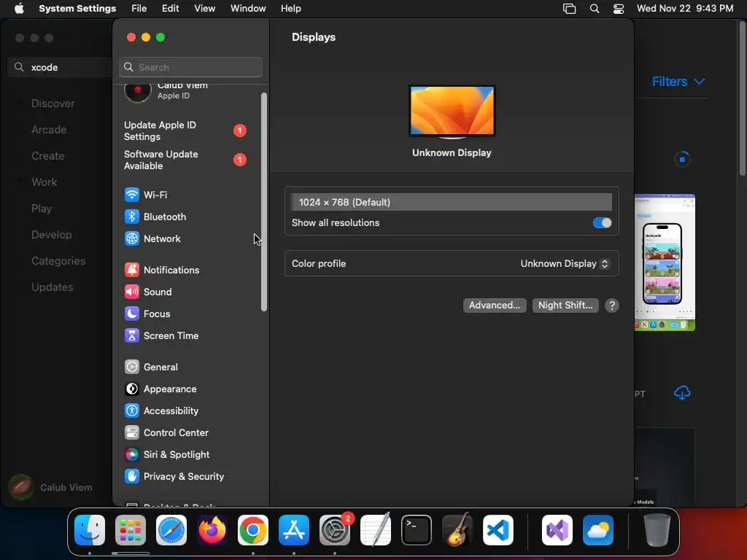The width and height of the screenshot is (747, 560).
Task: Open the Help menu
Action: pos(290,9)
